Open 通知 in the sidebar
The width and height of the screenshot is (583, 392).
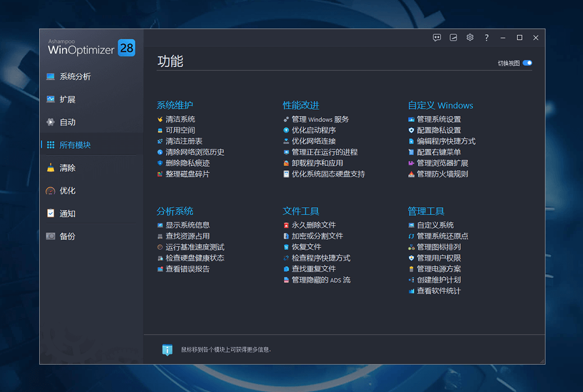click(x=67, y=214)
